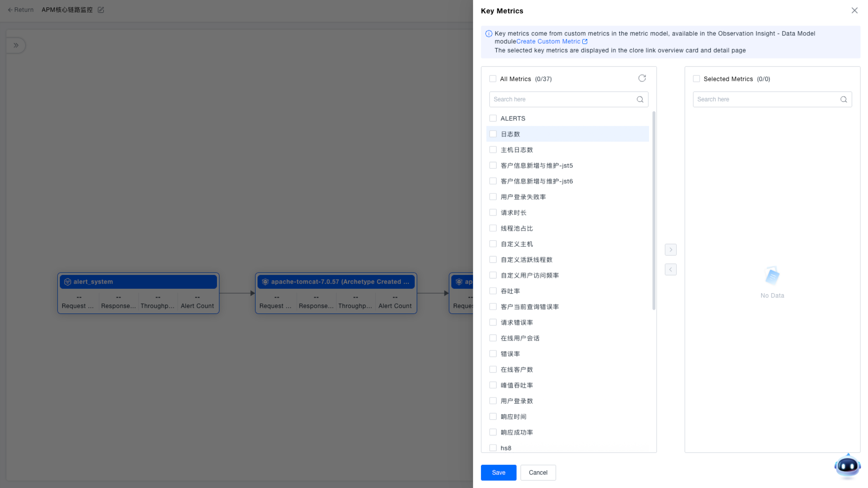Expand the collapsed left sidebar chevrons
The height and width of the screenshot is (488, 868).
pyautogui.click(x=16, y=45)
